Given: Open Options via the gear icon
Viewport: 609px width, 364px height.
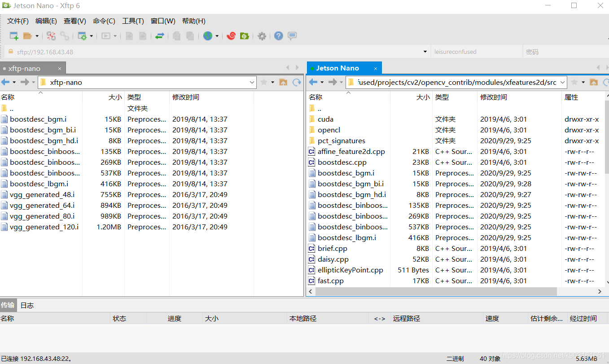Looking at the screenshot, I should (x=262, y=36).
